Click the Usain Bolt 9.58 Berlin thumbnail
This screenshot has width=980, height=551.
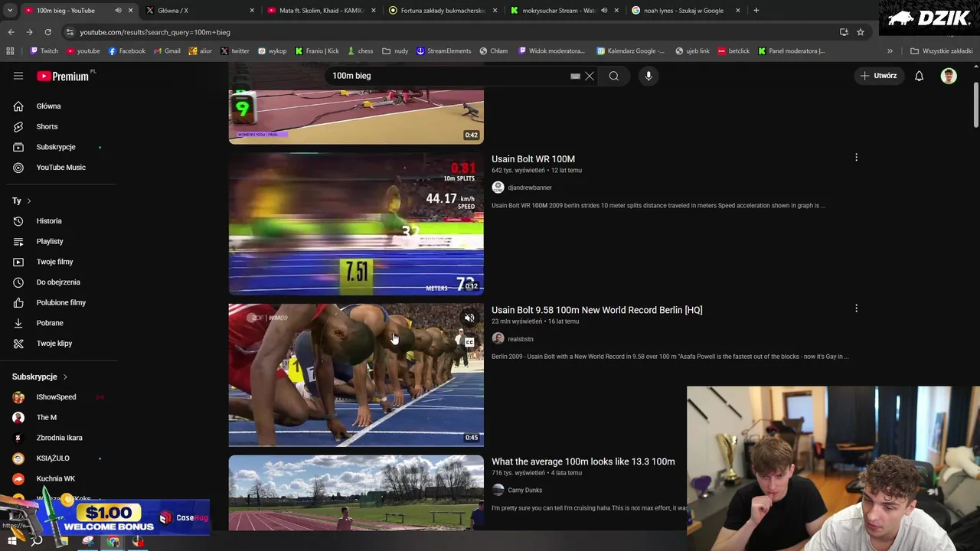click(x=356, y=375)
